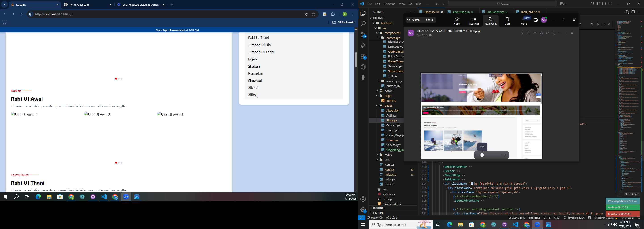Viewport: 644px width, 229px height.
Task: Copy image icon in Zoom viewer toolbar
Action: (541, 33)
